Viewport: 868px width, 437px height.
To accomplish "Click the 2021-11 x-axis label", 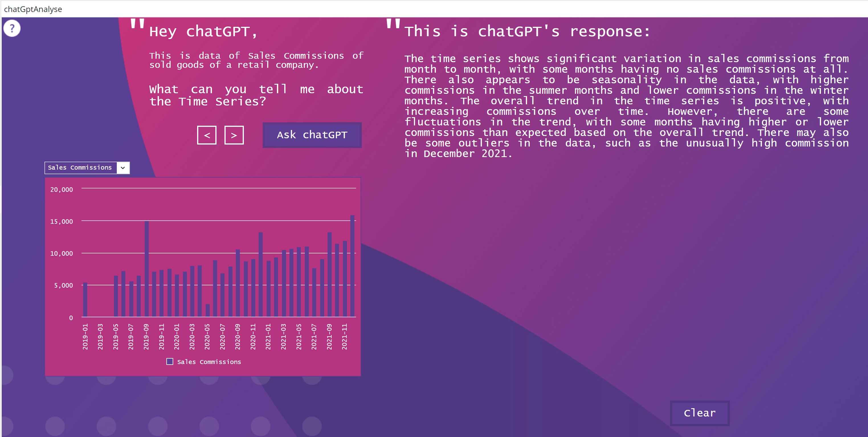I will point(344,337).
